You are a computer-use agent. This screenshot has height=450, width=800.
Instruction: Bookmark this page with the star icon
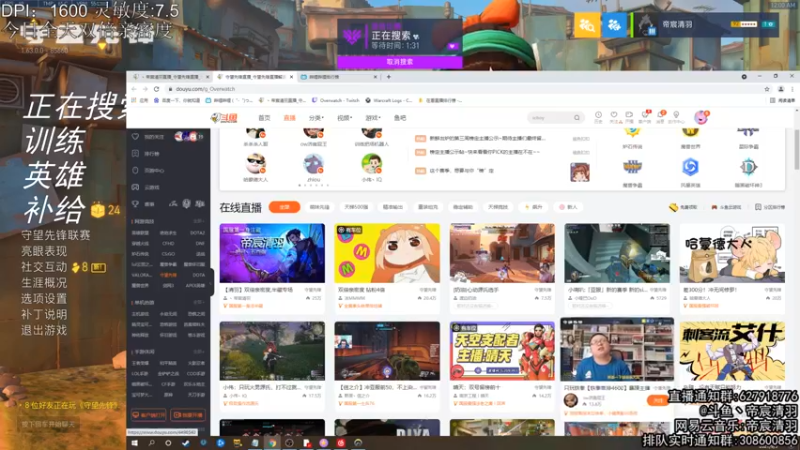767,89
